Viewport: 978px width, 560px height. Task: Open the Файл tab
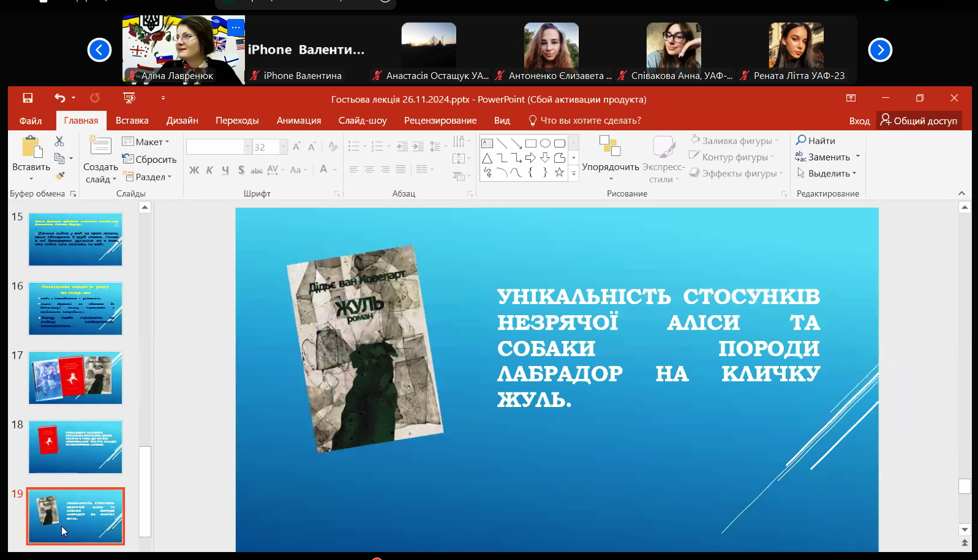point(30,121)
